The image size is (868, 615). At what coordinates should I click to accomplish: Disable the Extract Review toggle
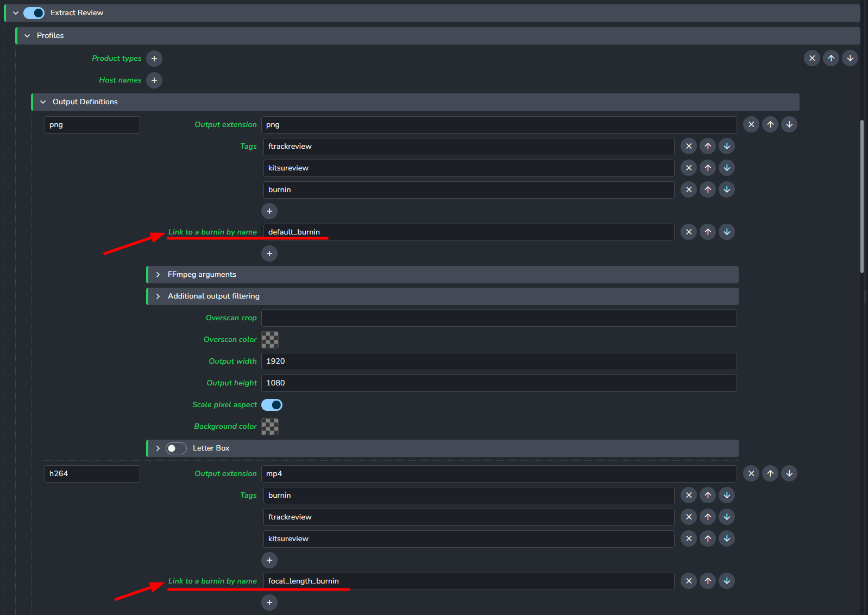[34, 13]
